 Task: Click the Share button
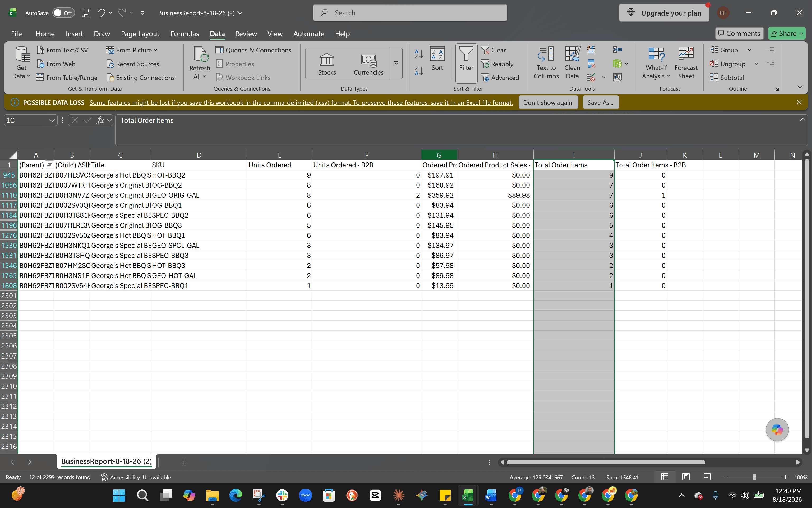click(787, 33)
